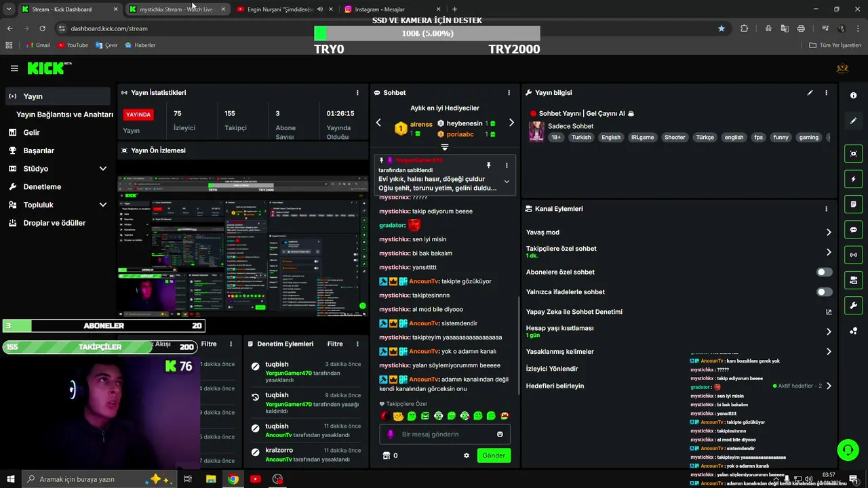Open YouTube bookmark in bookmarks bar
Viewport: 868px width, 488px height.
pos(73,45)
